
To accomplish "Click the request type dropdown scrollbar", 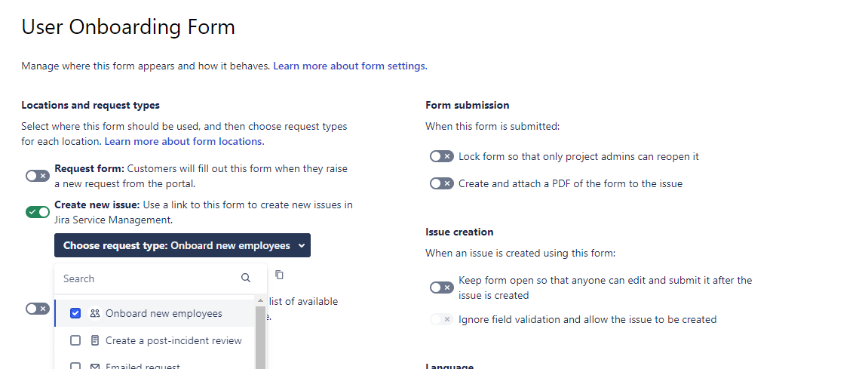I will pos(261,336).
